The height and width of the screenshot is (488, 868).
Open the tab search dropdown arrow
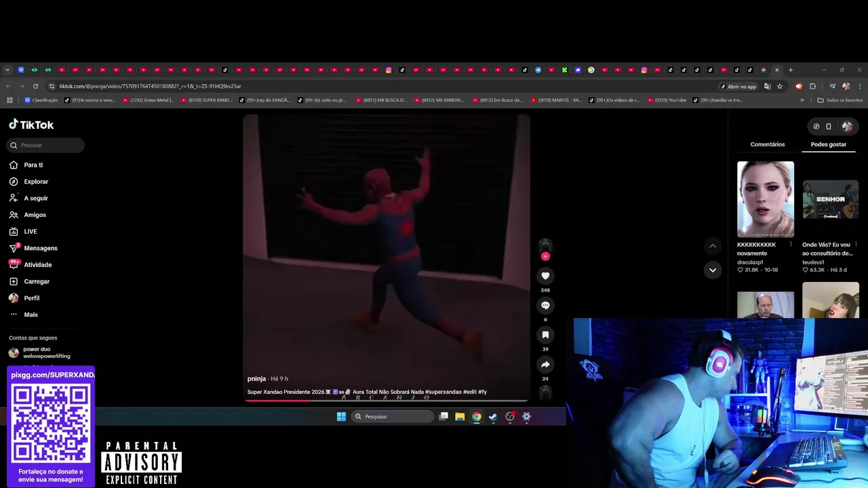7,70
